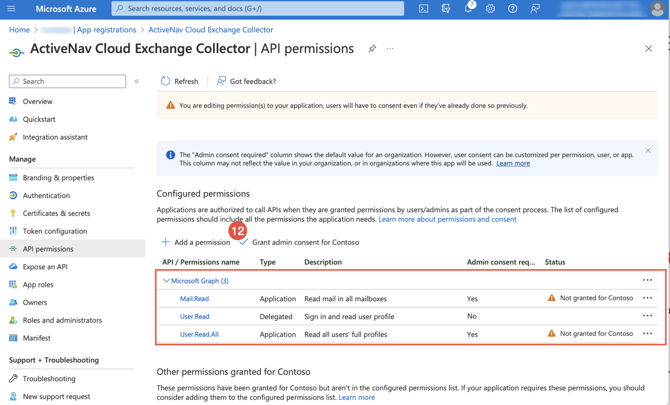Open the Mail.Read permission link
The height and width of the screenshot is (405, 670).
pos(194,299)
